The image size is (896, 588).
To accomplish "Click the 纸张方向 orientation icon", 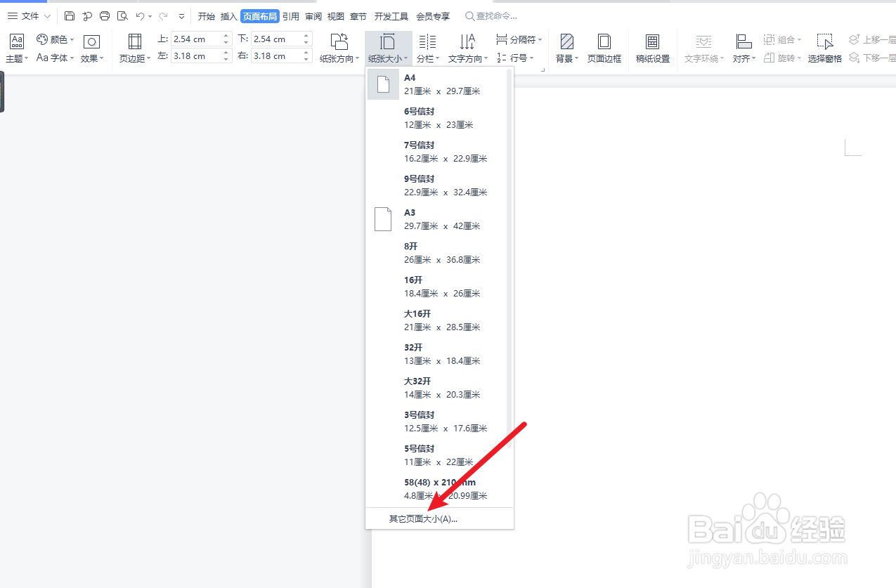I will click(339, 41).
